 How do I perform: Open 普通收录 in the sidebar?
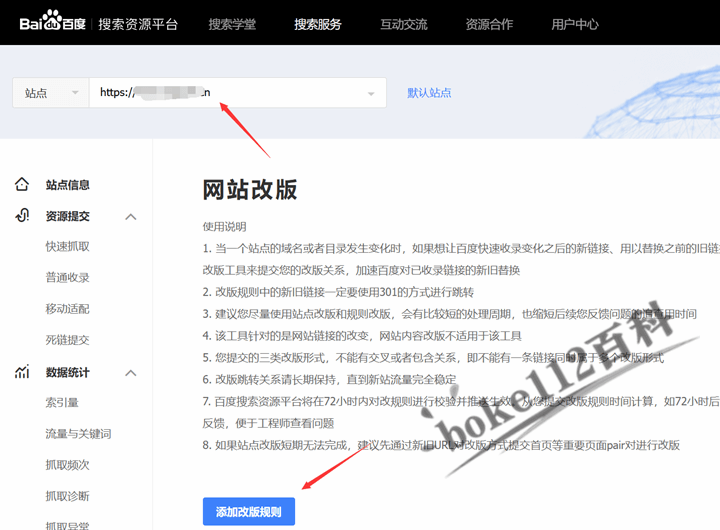pyautogui.click(x=68, y=278)
